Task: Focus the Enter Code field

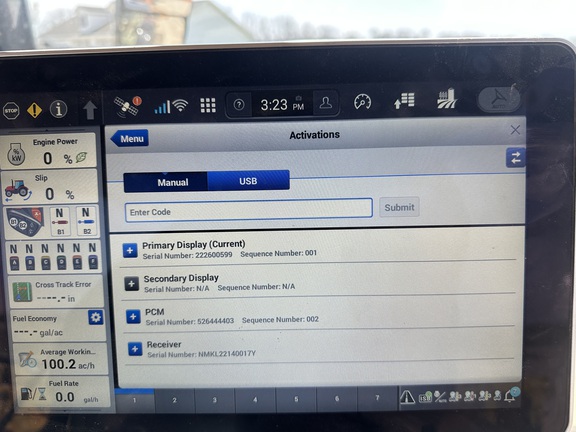Action: point(249,210)
